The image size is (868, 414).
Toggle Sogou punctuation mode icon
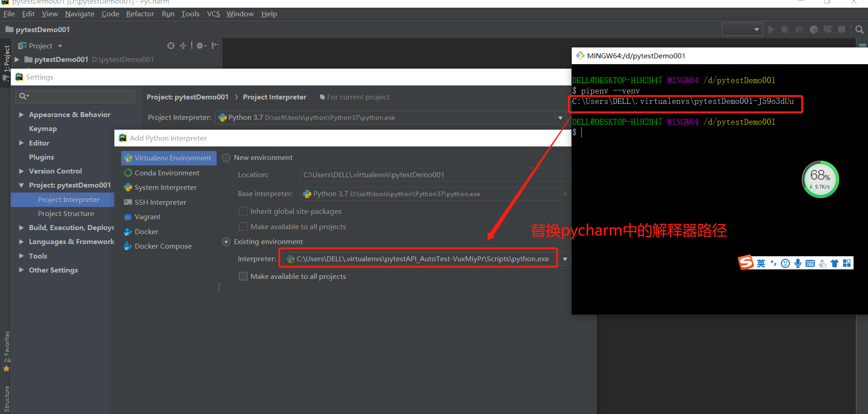[x=773, y=263]
